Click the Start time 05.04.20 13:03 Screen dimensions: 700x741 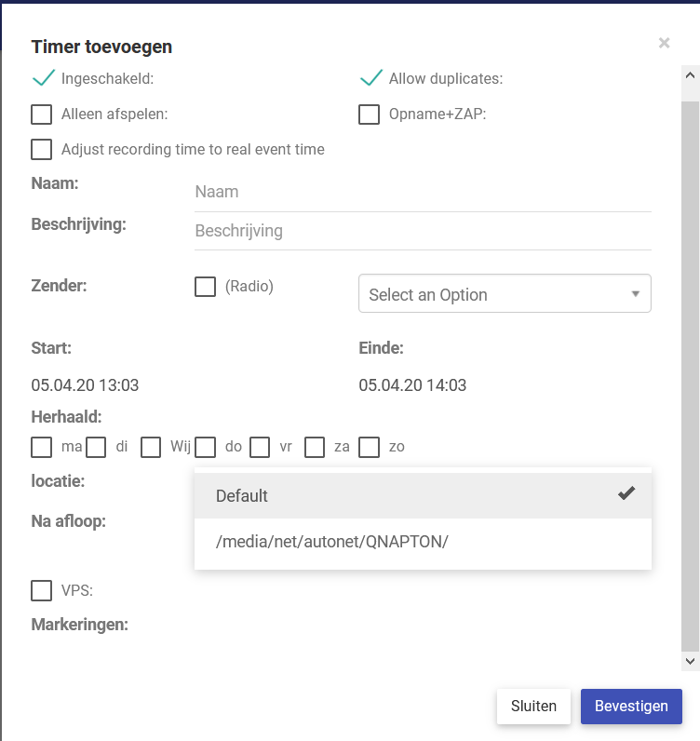85,384
